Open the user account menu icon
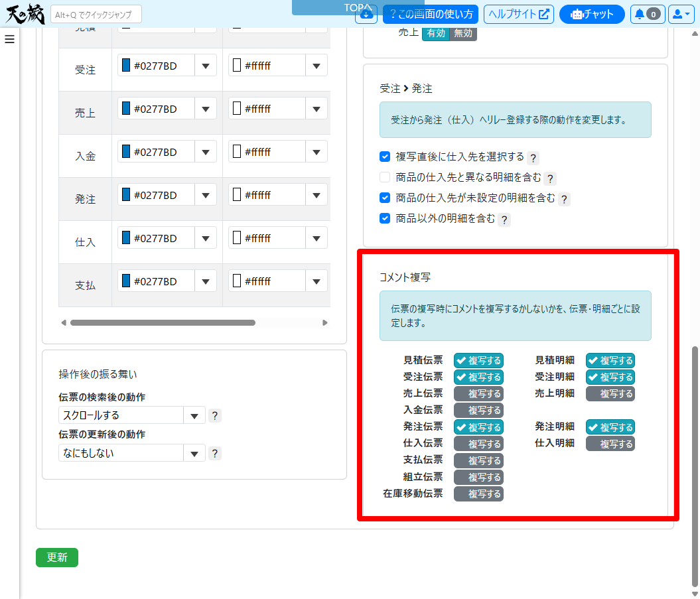Screen dimensions: 700x599 (x=681, y=14)
